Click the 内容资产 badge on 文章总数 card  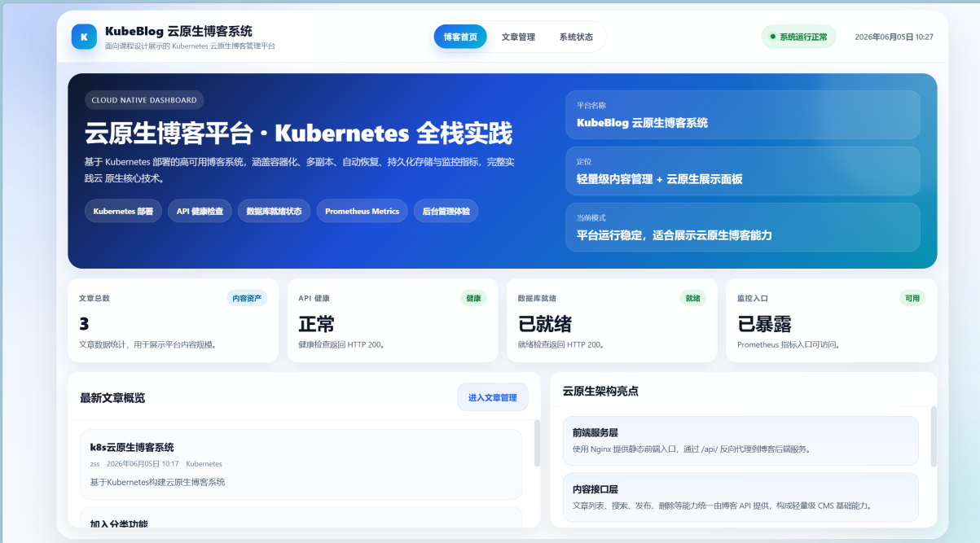coord(247,298)
